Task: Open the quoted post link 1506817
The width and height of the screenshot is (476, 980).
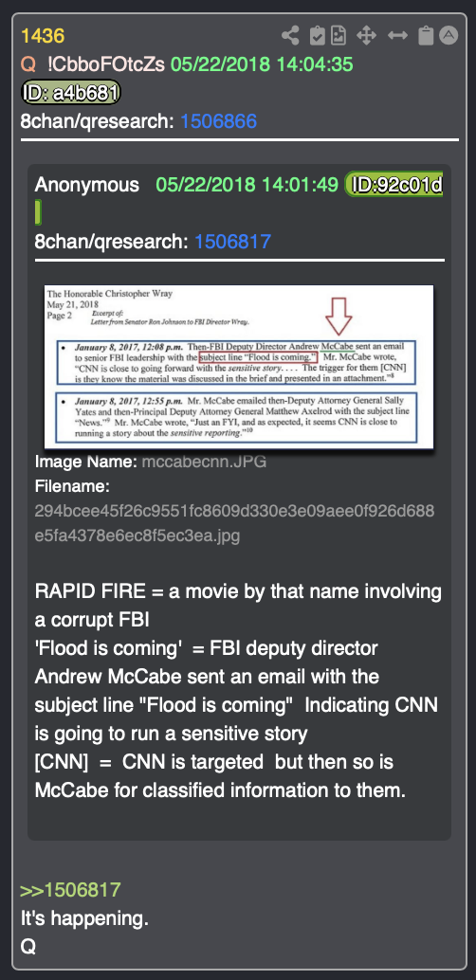Action: [x=232, y=242]
